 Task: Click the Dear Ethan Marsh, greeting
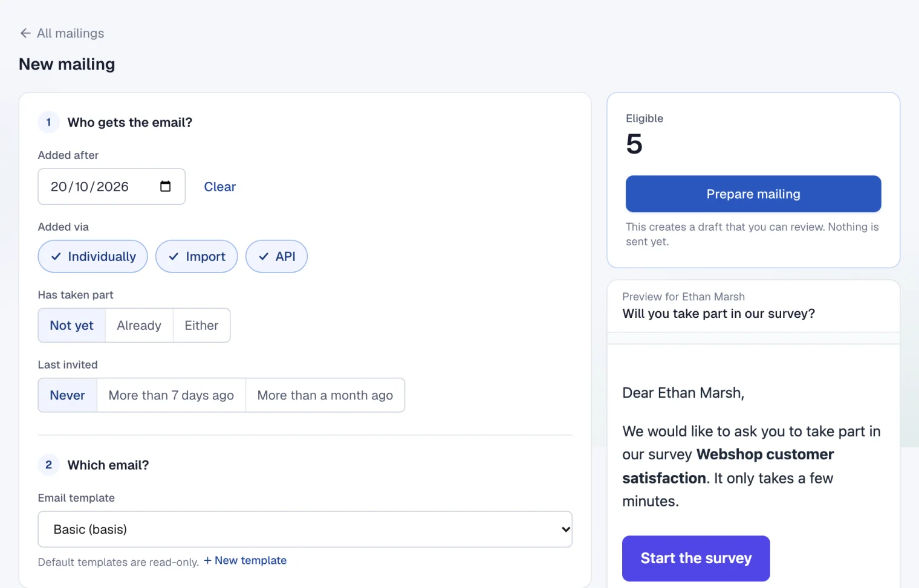coord(683,393)
